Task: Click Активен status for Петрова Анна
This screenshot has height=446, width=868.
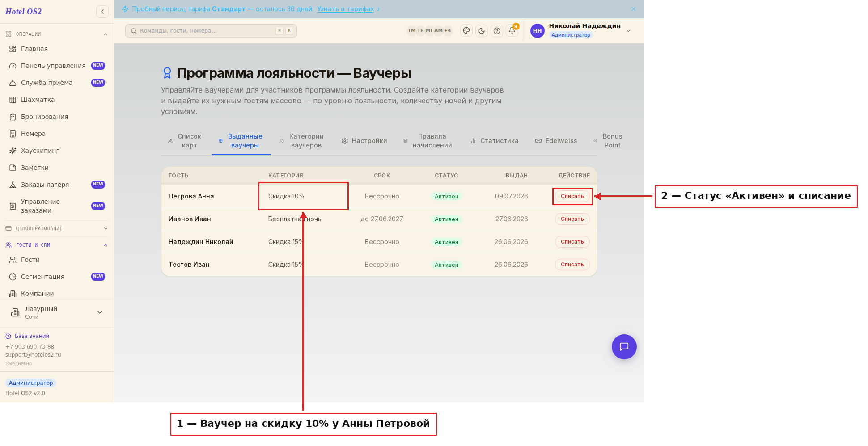Action: (x=446, y=197)
